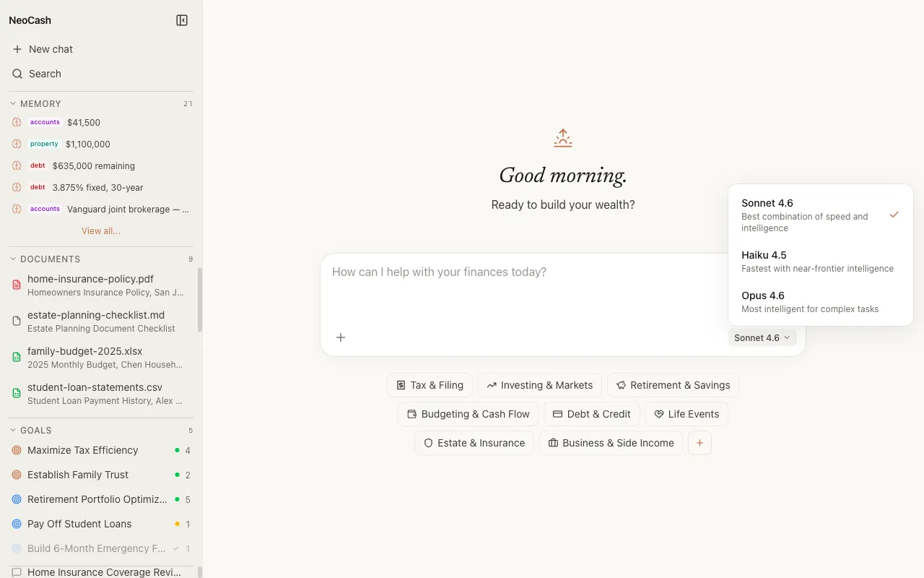This screenshot has width=924, height=578.
Task: Toggle the Sonnet 4.6 model dropdown button
Action: (x=762, y=337)
